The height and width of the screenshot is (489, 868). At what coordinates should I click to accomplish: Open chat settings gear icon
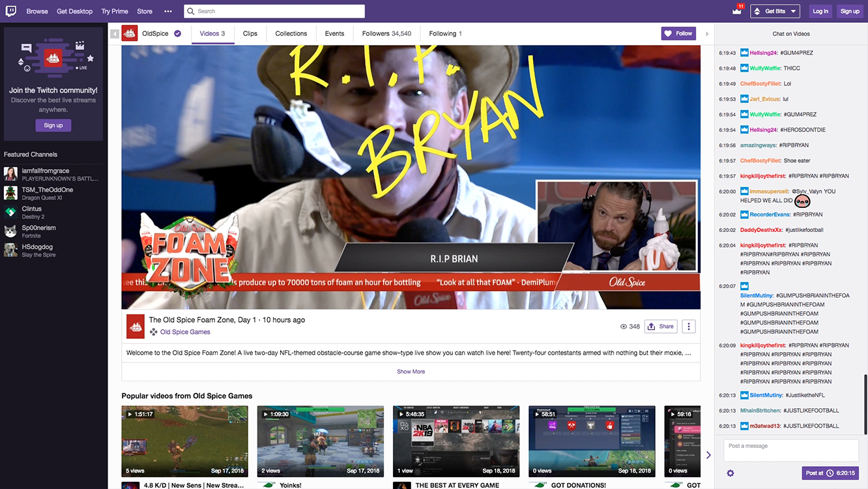(x=731, y=473)
